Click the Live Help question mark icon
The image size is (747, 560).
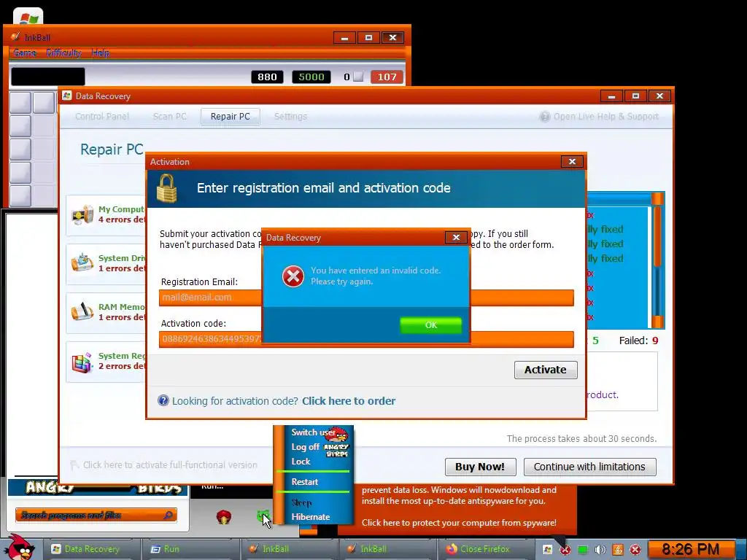(x=544, y=117)
